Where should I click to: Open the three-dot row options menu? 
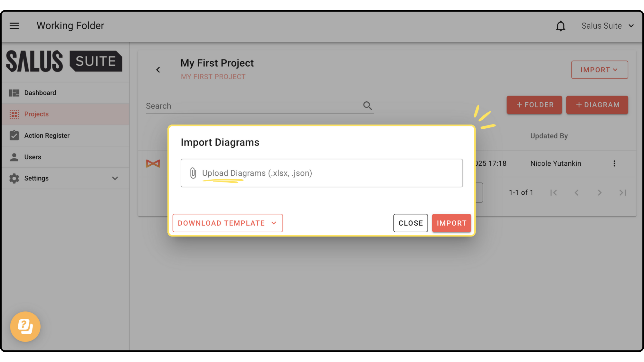point(614,163)
